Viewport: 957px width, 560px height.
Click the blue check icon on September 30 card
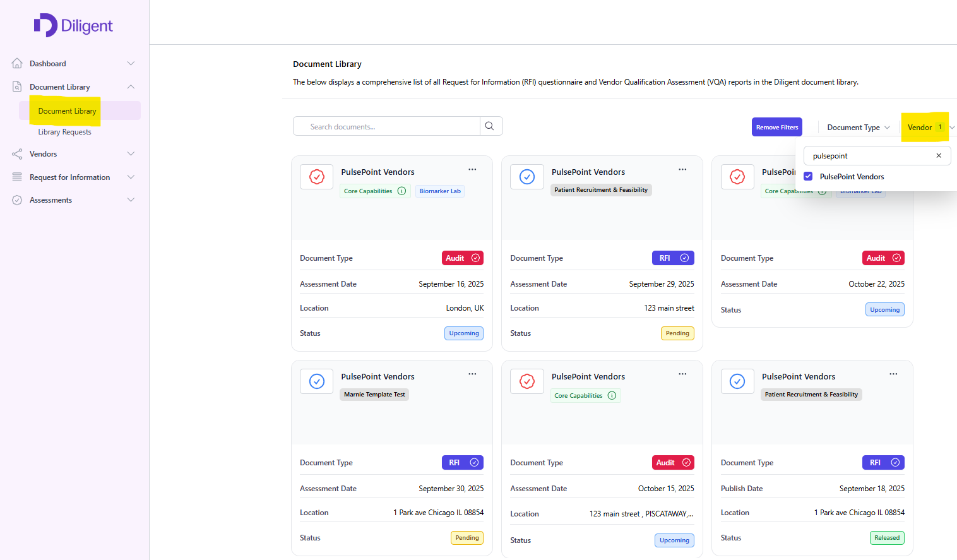coord(317,381)
